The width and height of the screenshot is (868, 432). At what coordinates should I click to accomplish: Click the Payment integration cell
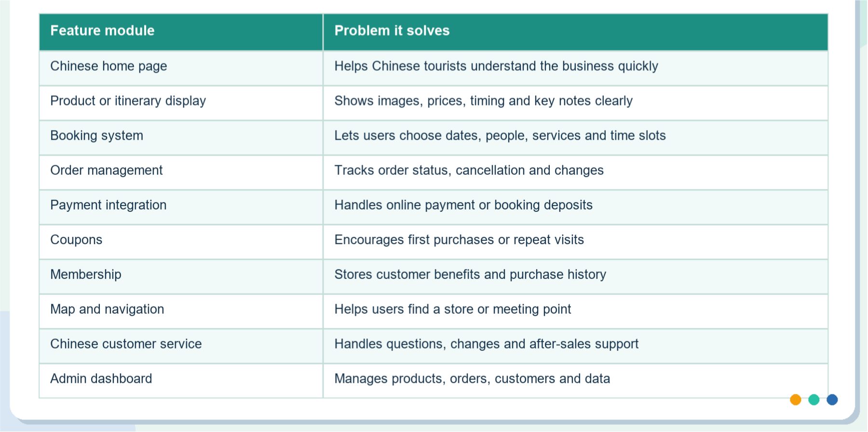[x=181, y=207]
